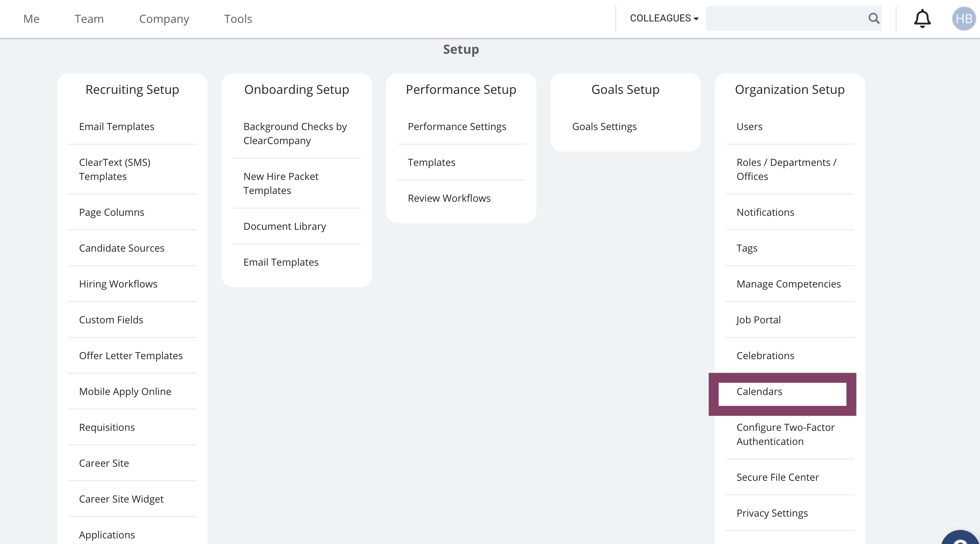
Task: Open Onboarding Email Templates
Action: coord(281,262)
